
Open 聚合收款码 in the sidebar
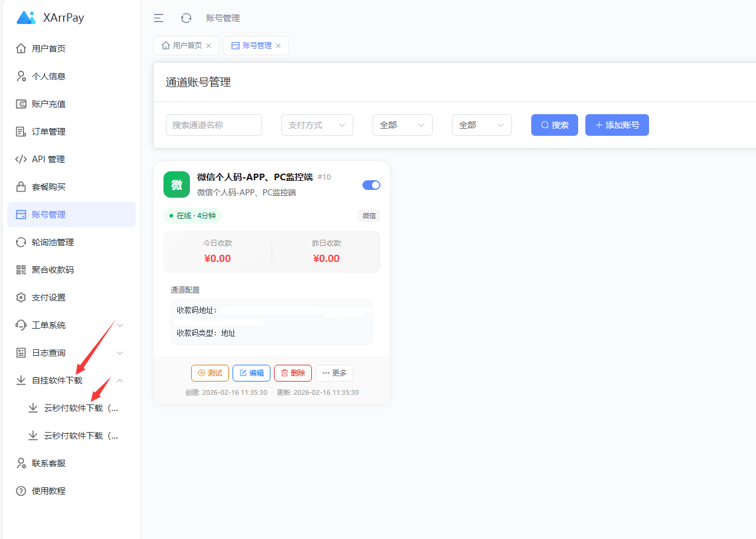[x=72, y=270]
